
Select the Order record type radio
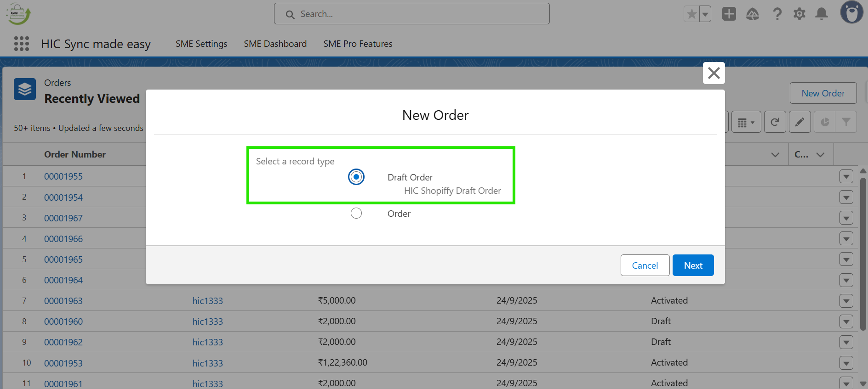pyautogui.click(x=356, y=213)
